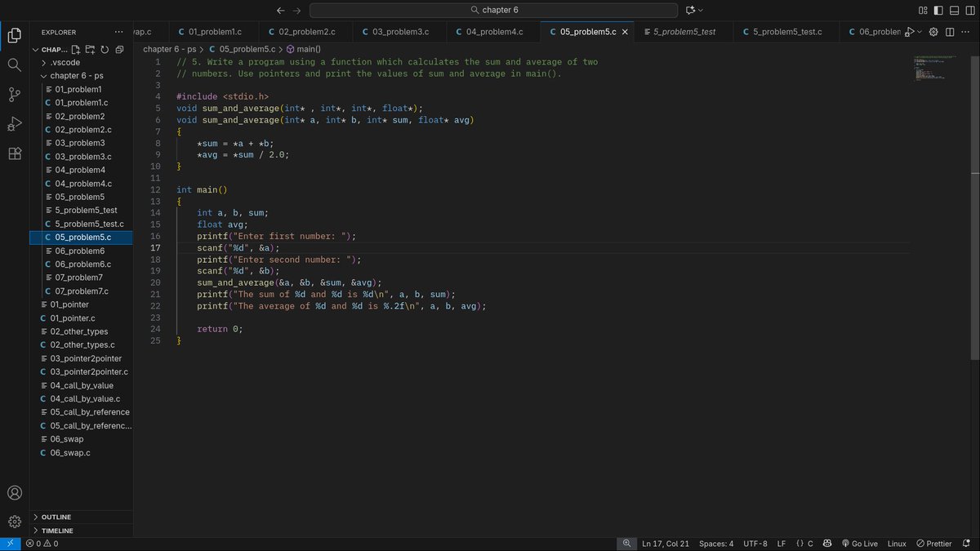Change indentation via Spaces: 4

point(716,544)
